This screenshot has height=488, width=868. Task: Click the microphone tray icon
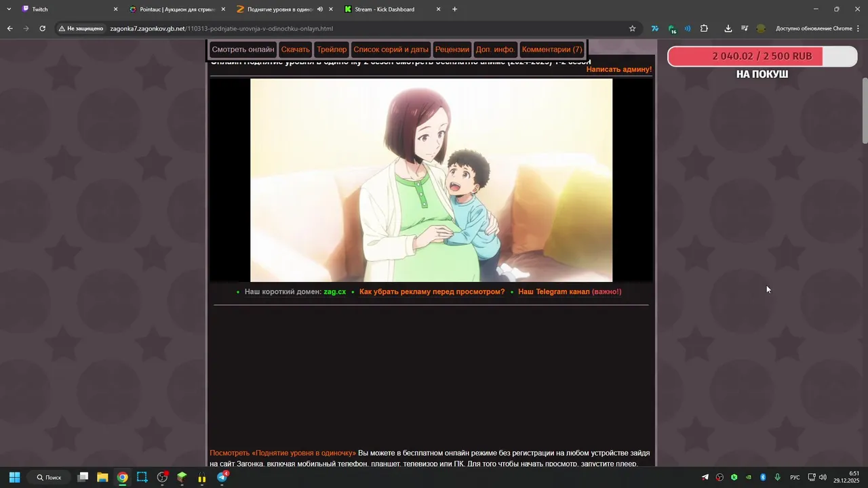pyautogui.click(x=777, y=477)
